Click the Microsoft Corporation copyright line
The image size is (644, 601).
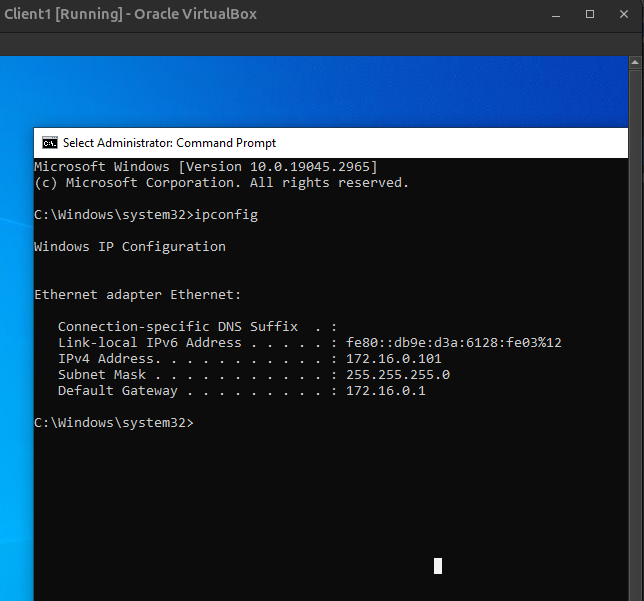point(221,183)
